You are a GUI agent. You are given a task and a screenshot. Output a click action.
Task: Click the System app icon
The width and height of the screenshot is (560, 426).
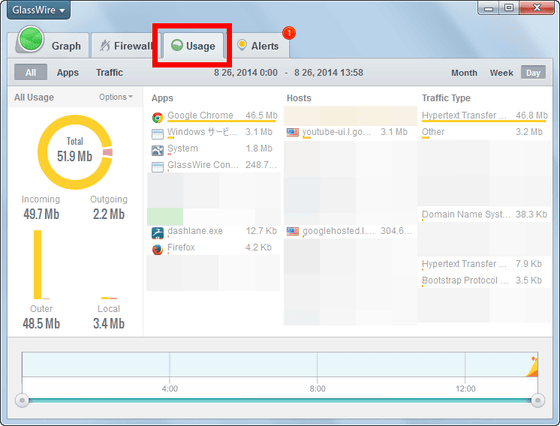(158, 150)
